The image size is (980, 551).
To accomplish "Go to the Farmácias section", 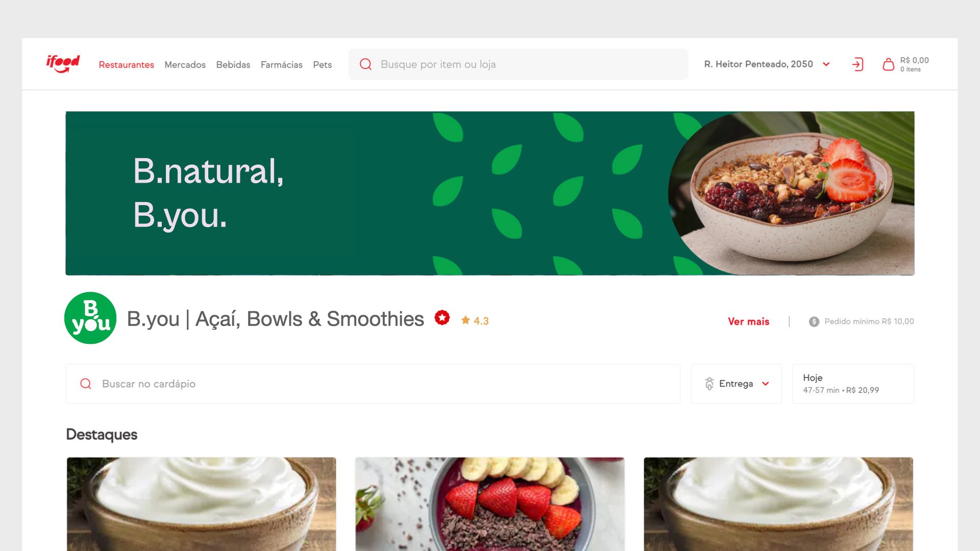I will (x=281, y=65).
